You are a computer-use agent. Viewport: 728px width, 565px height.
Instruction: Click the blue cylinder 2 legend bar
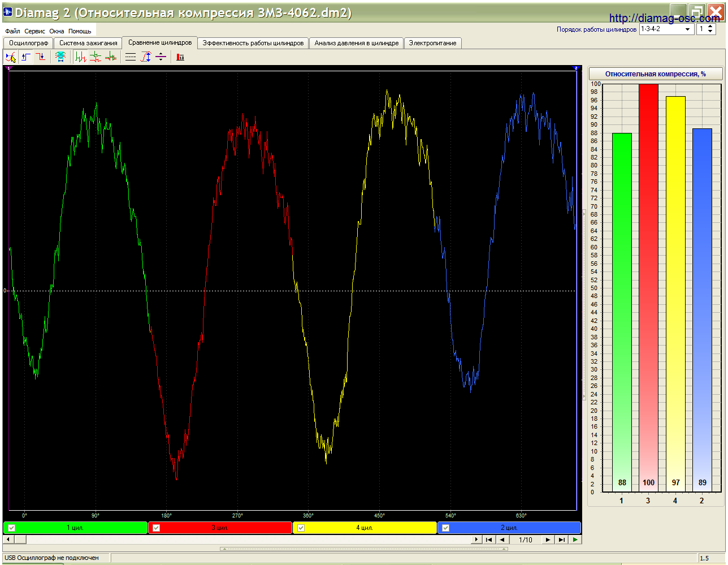click(x=509, y=528)
